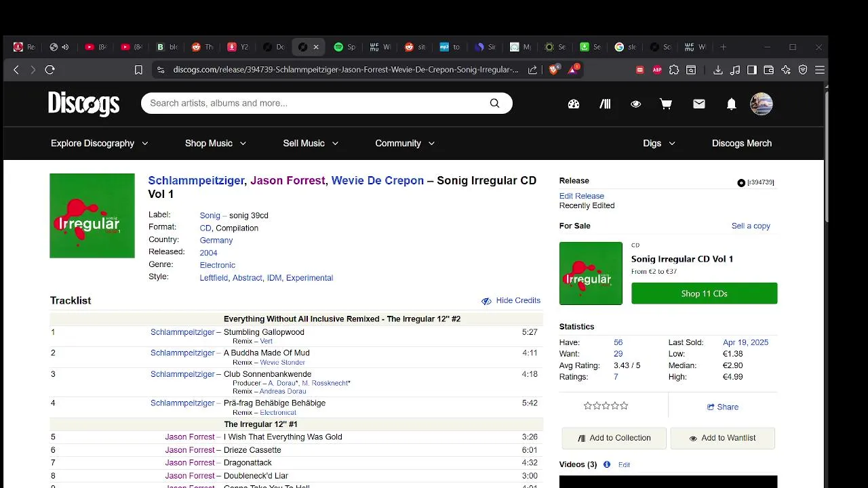This screenshot has width=868, height=488.
Task: Switch to the Spotify browser tab
Action: 344,47
